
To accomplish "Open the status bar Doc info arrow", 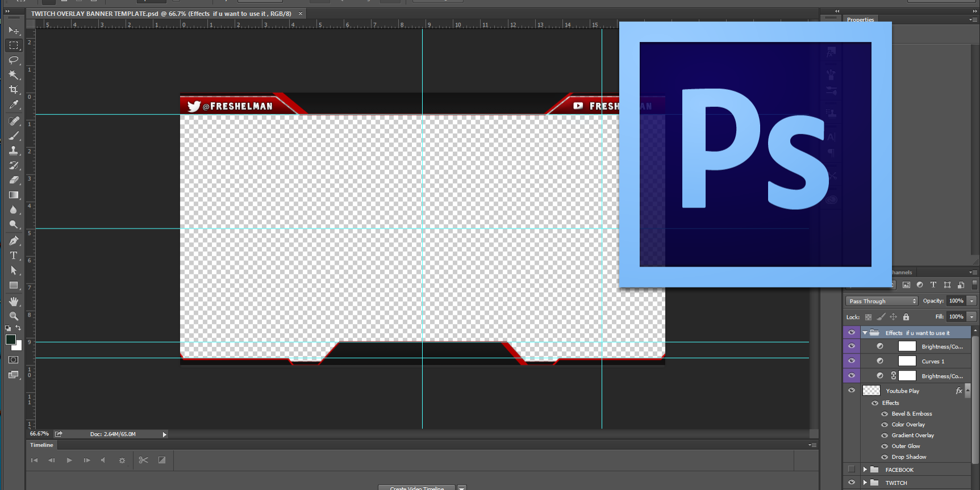I will (x=164, y=434).
